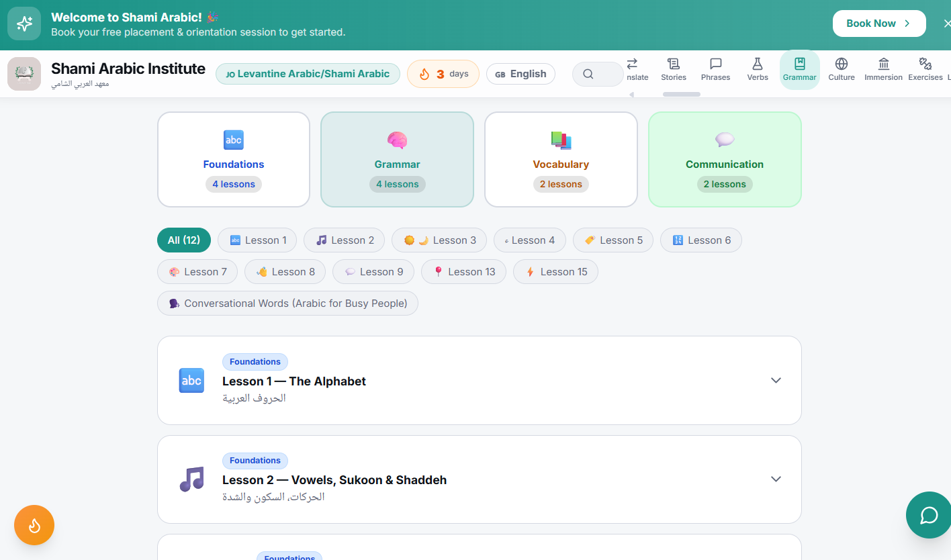
Task: Click the Foundations tag on Lesson 1
Action: (x=255, y=362)
